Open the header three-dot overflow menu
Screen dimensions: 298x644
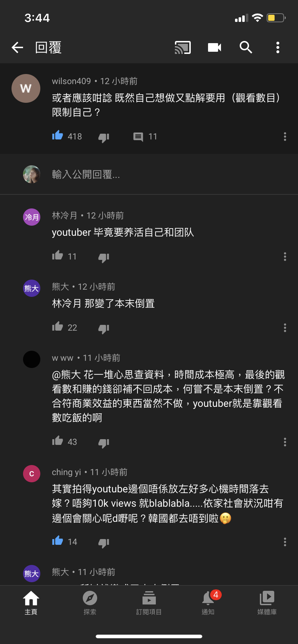(277, 47)
